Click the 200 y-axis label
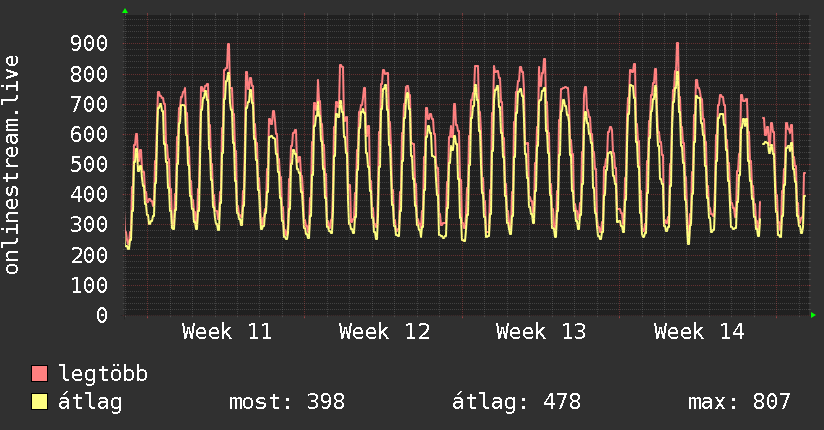Viewport: 824px width, 430px height. click(89, 255)
